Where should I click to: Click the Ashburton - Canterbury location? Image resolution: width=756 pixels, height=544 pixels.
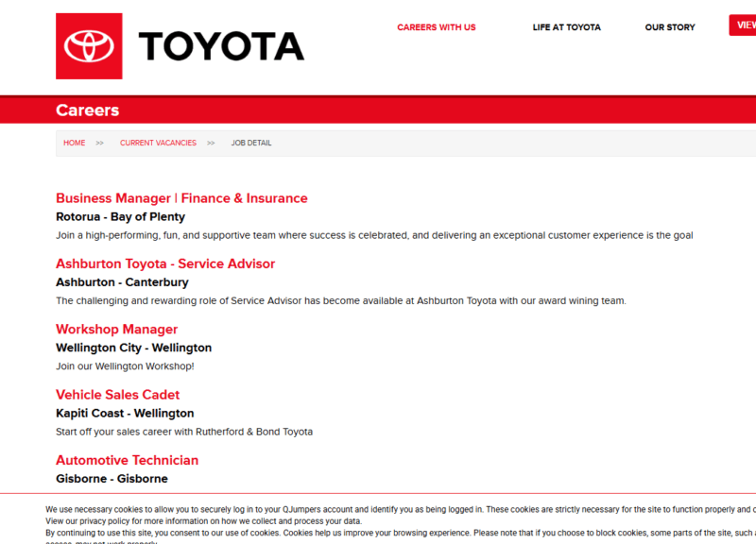tap(122, 282)
